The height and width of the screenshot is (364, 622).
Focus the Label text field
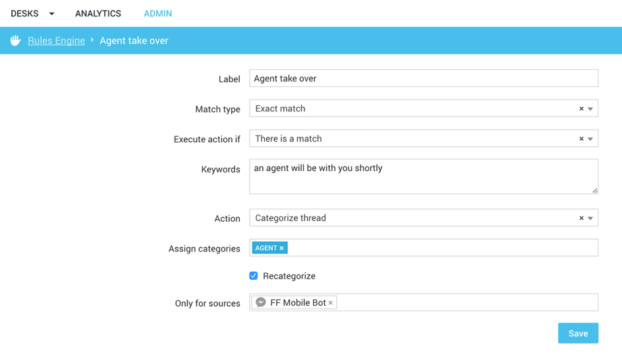(423, 78)
